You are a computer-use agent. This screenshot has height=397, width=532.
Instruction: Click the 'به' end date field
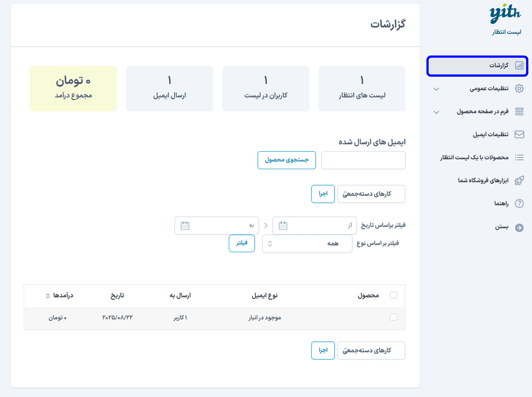click(217, 226)
